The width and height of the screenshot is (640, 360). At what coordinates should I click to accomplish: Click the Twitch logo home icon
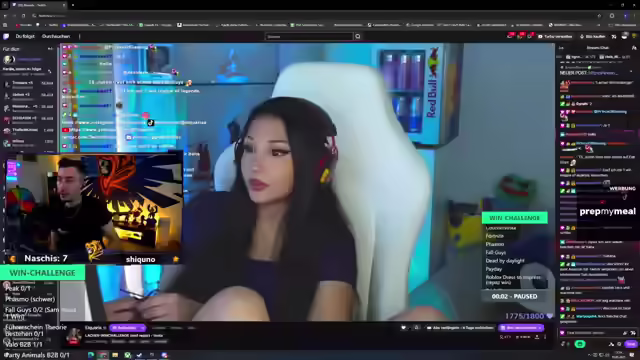(6, 36)
